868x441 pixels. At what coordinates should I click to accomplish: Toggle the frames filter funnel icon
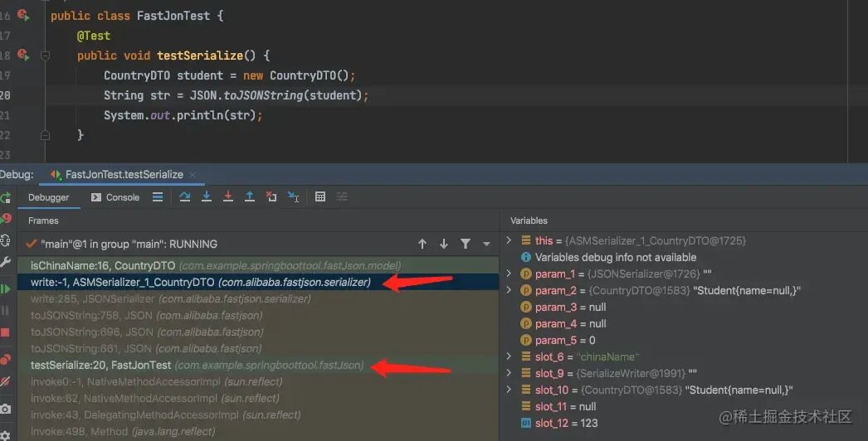pos(466,244)
